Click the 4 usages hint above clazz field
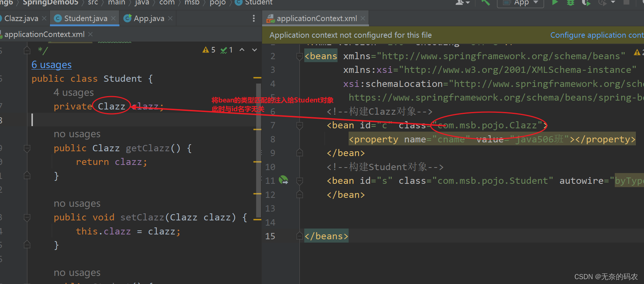 coord(74,92)
